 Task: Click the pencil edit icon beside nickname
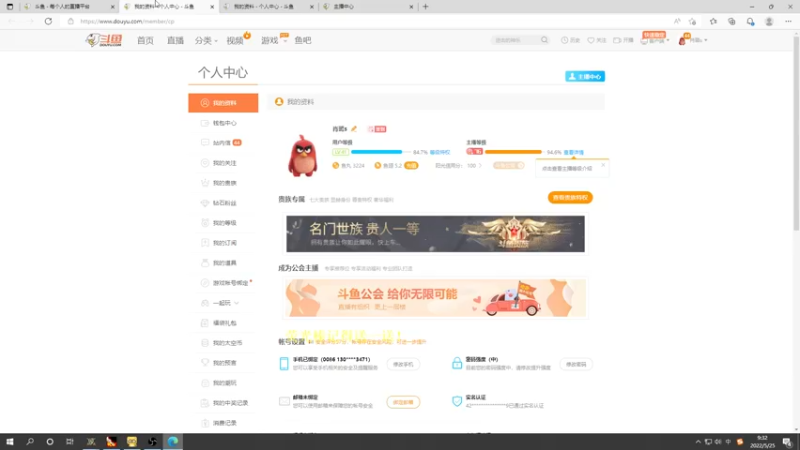(x=354, y=129)
